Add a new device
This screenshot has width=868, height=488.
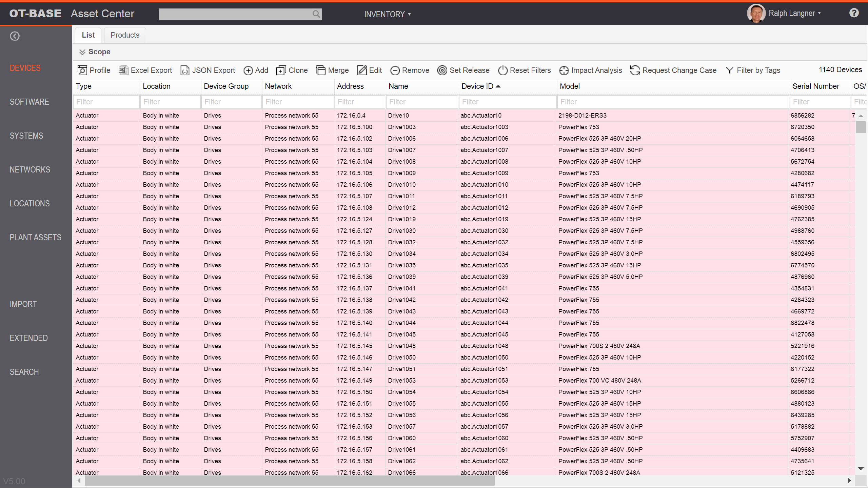[x=256, y=70]
